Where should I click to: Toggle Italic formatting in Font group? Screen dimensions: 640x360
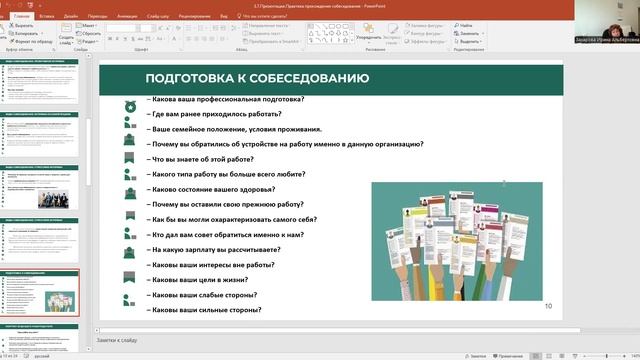118,39
